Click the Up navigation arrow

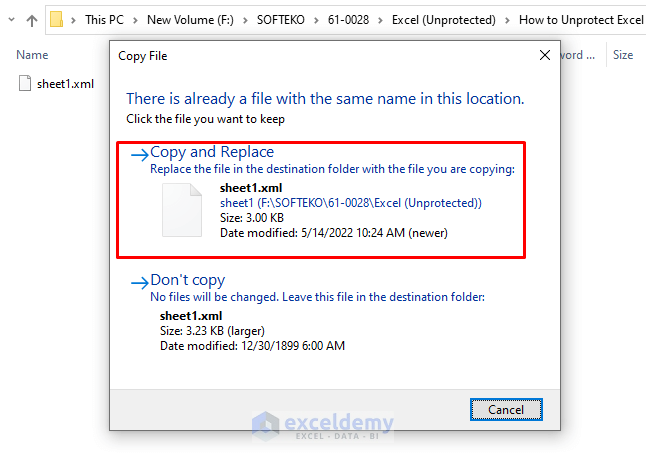pos(31,19)
